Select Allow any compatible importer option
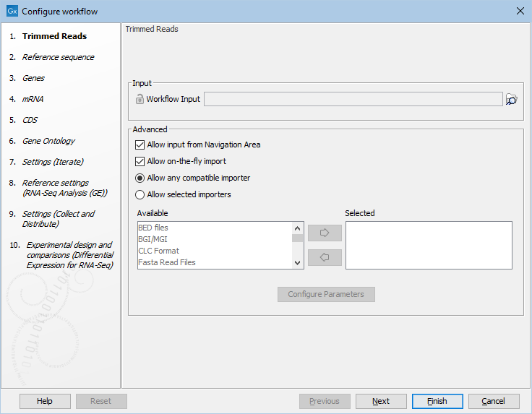 point(140,178)
